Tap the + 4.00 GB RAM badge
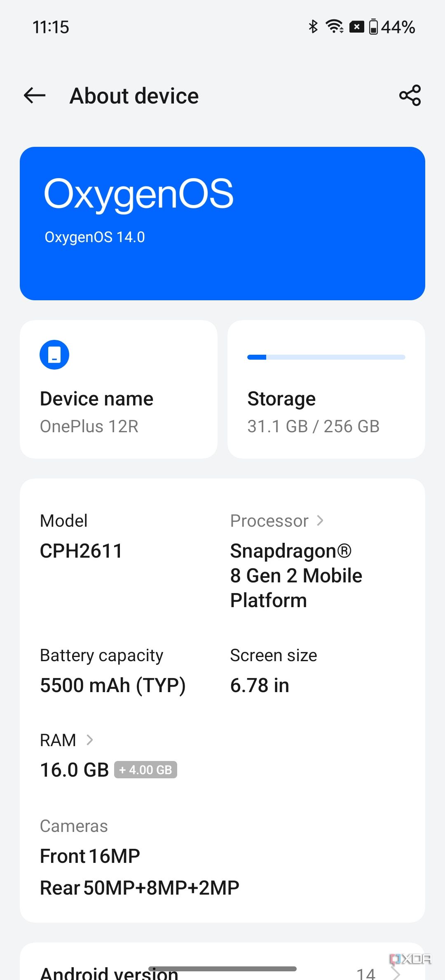 point(145,770)
